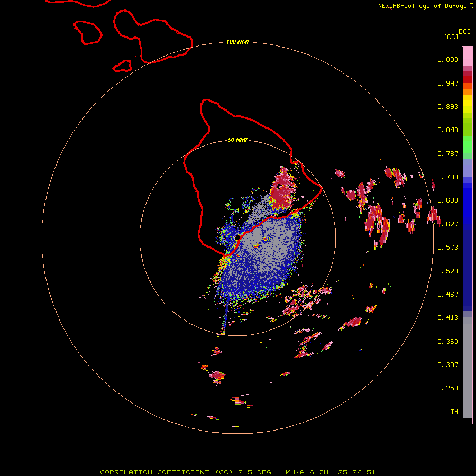This screenshot has height=476, width=476.
Task: Click the 0.360 scale value
Action: (448, 342)
